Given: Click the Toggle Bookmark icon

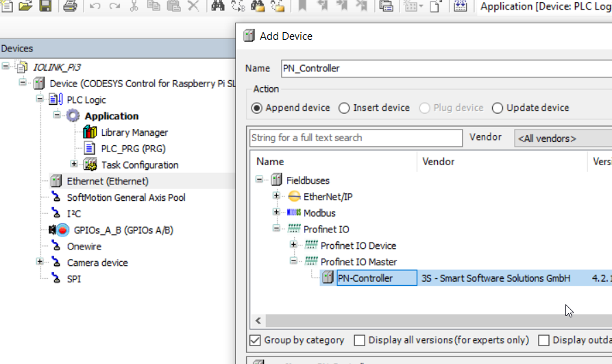Looking at the screenshot, I should [302, 5].
